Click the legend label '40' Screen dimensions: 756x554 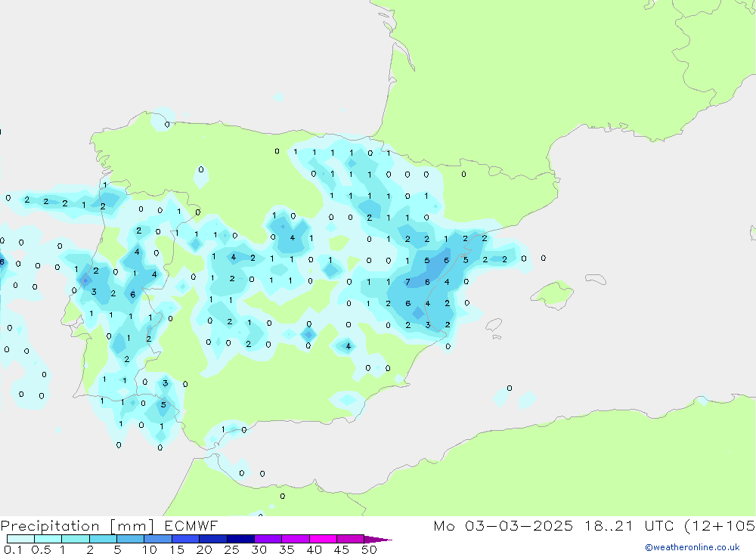314,549
